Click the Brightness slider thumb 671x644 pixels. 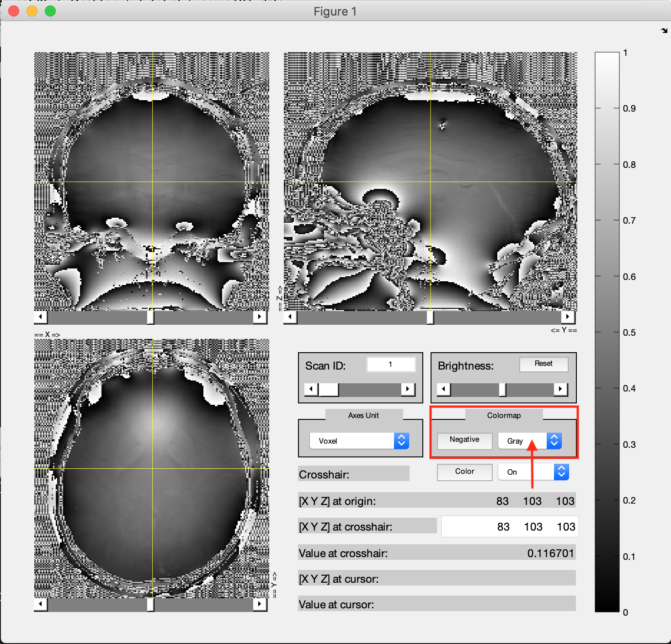[502, 389]
